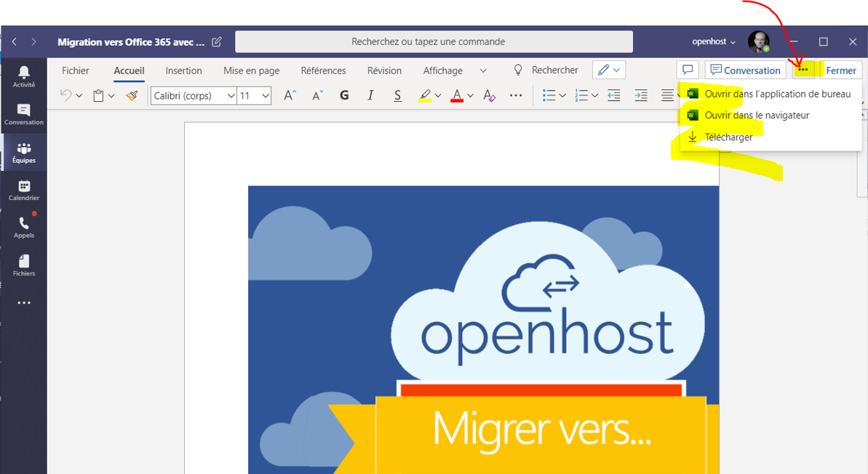Expand the bullet list options arrow
The image size is (868, 474).
point(562,95)
